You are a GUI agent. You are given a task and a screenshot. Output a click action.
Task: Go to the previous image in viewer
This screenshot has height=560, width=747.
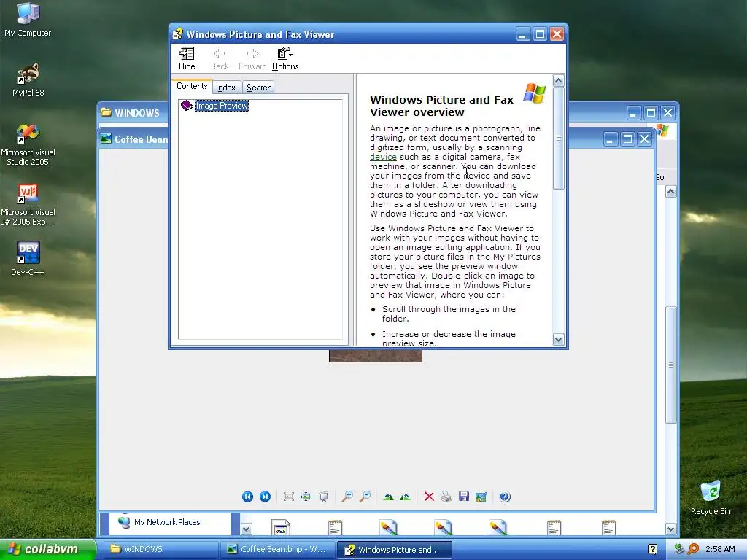(x=247, y=497)
